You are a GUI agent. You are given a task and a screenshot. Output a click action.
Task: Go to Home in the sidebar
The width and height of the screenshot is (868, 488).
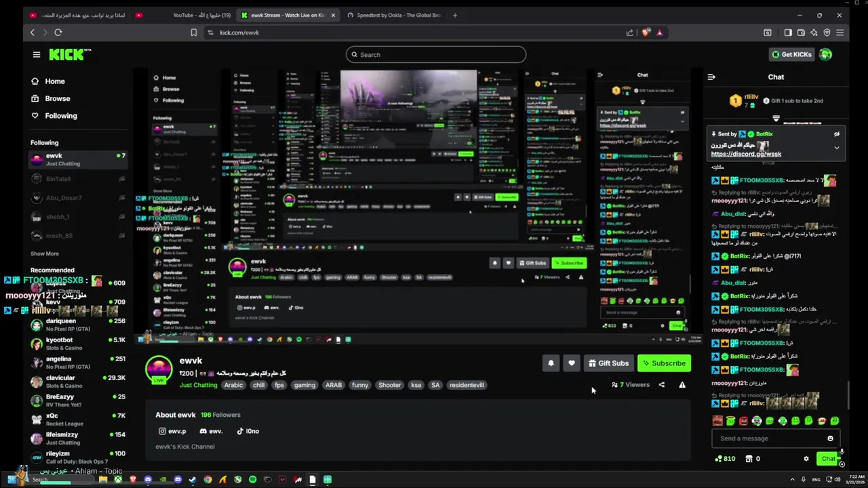point(47,81)
